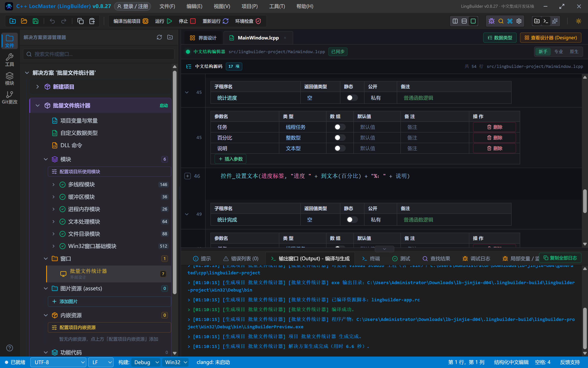588x368 pixels.
Task: Open settings gear in top toolbar
Action: (519, 21)
